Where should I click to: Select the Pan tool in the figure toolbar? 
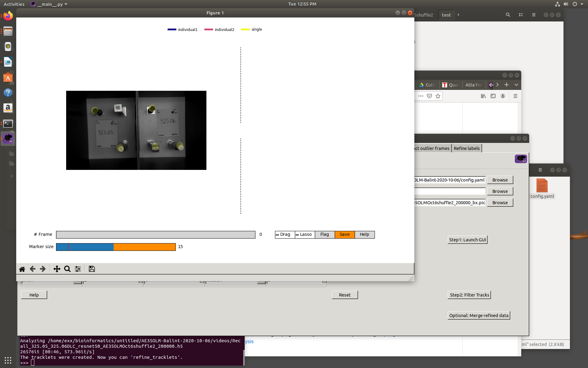coord(57,269)
